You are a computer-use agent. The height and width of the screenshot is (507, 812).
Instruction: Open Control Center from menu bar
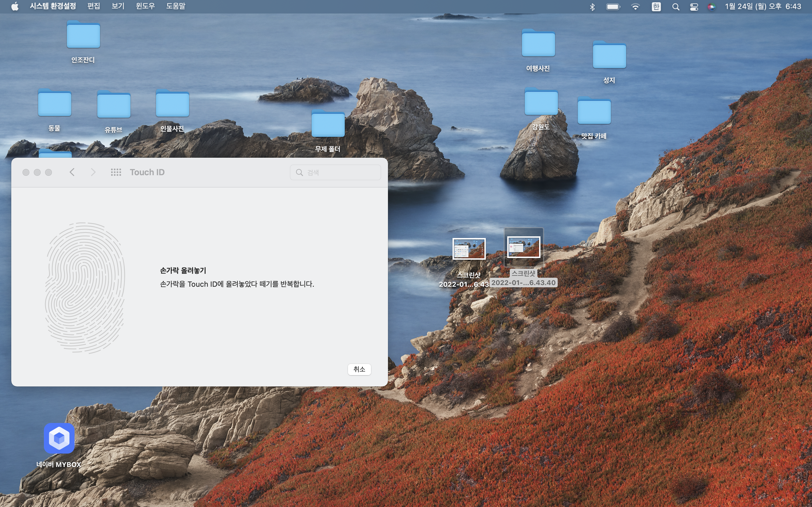click(x=694, y=7)
